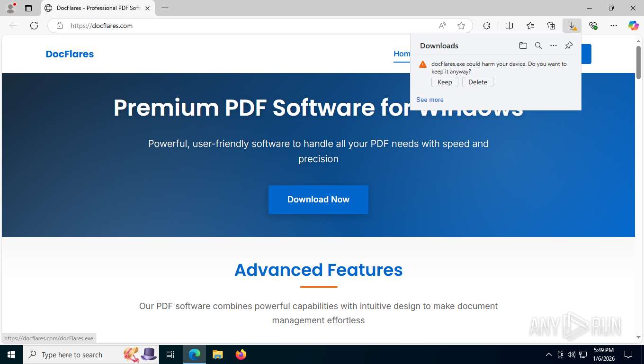Viewport: 644px width, 364px height.
Task: Open the volume control tray icon
Action: point(572,355)
